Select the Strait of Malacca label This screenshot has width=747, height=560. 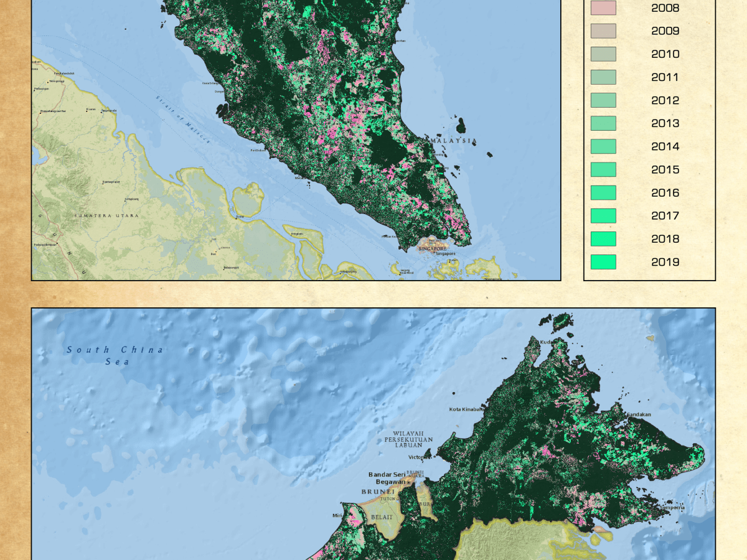(182, 120)
